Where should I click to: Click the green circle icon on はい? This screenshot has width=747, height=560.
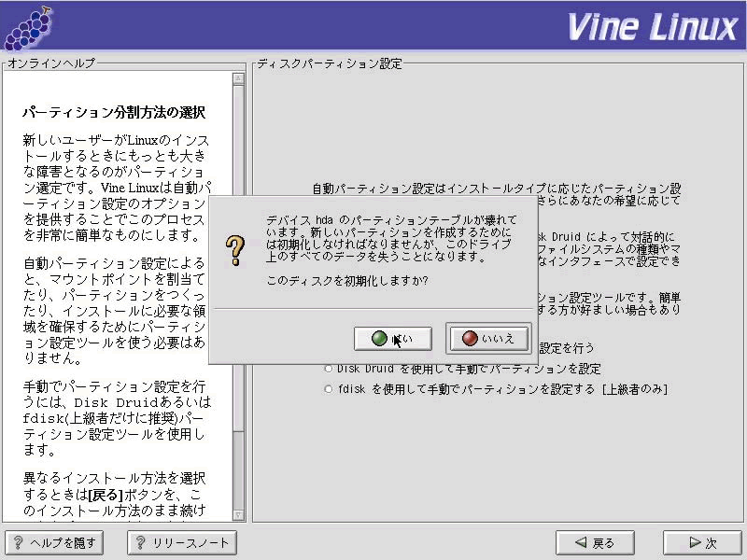click(x=379, y=339)
